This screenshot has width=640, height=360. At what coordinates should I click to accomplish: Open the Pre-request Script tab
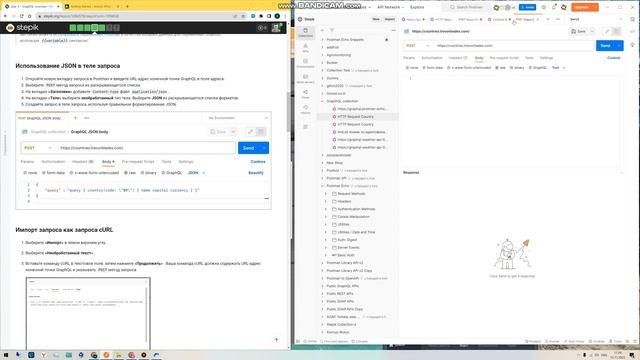(x=504, y=58)
